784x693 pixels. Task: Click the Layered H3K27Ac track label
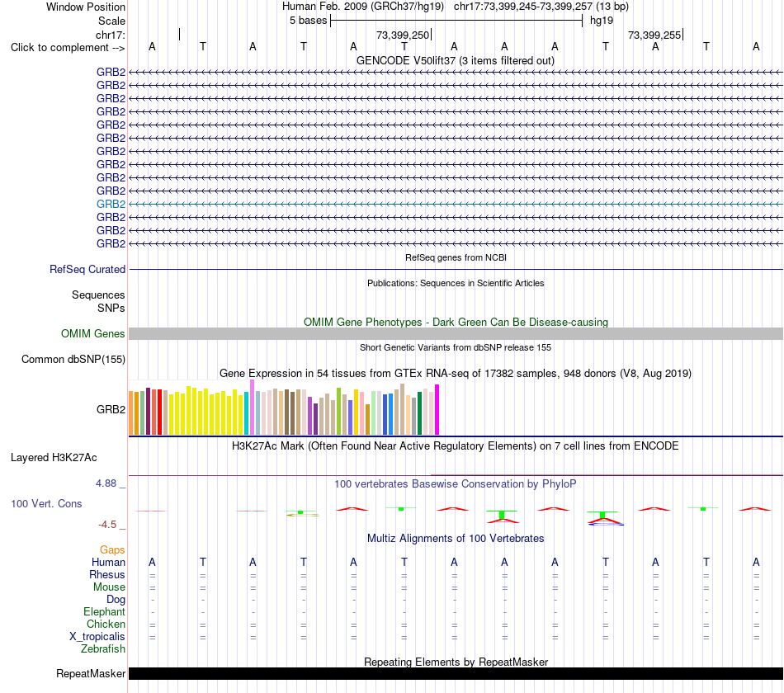click(54, 458)
